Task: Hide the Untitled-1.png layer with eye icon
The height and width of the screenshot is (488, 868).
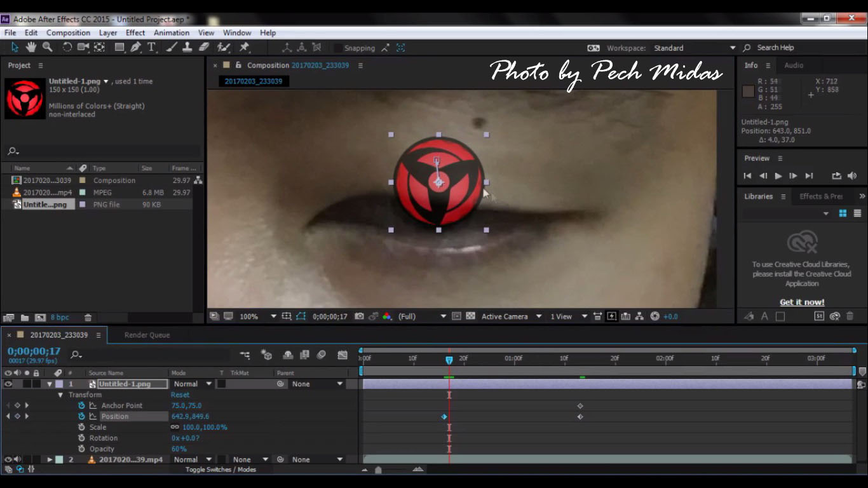Action: [8, 384]
